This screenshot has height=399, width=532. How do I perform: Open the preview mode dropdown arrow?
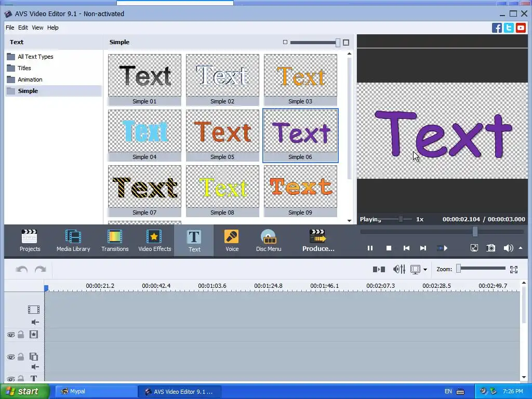tap(425, 270)
